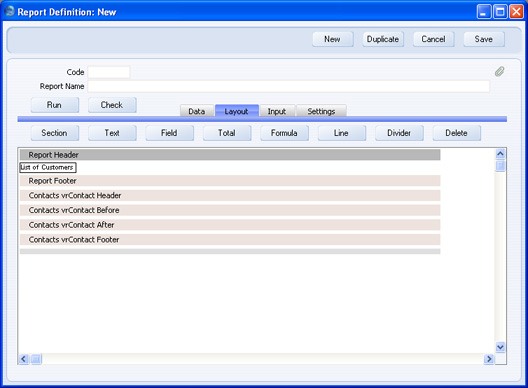
Task: Click the Duplicate button
Action: click(x=383, y=39)
